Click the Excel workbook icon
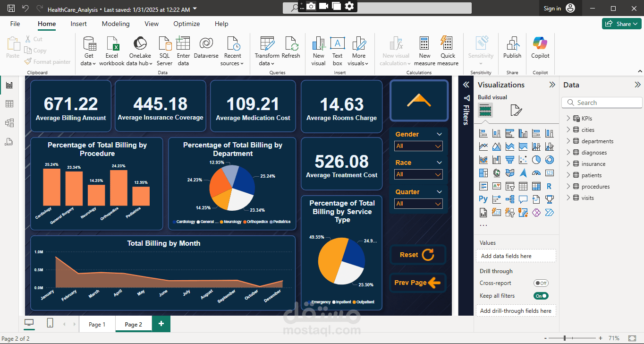This screenshot has width=644, height=344. click(x=112, y=44)
